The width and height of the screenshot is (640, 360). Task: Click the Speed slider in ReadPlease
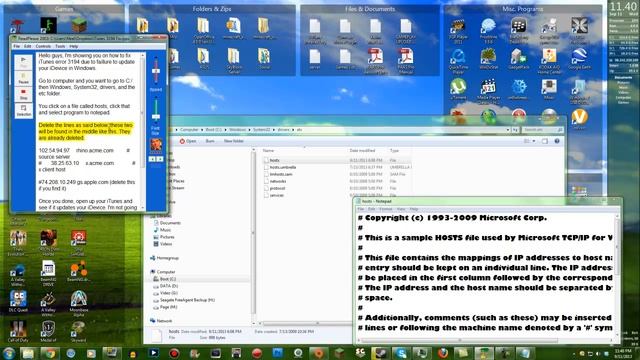(156, 71)
